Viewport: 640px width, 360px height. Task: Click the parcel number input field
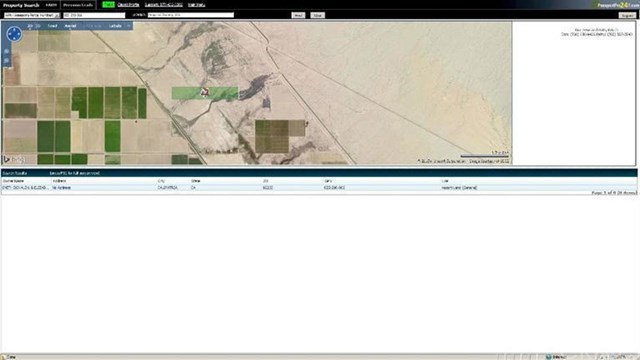coord(94,15)
